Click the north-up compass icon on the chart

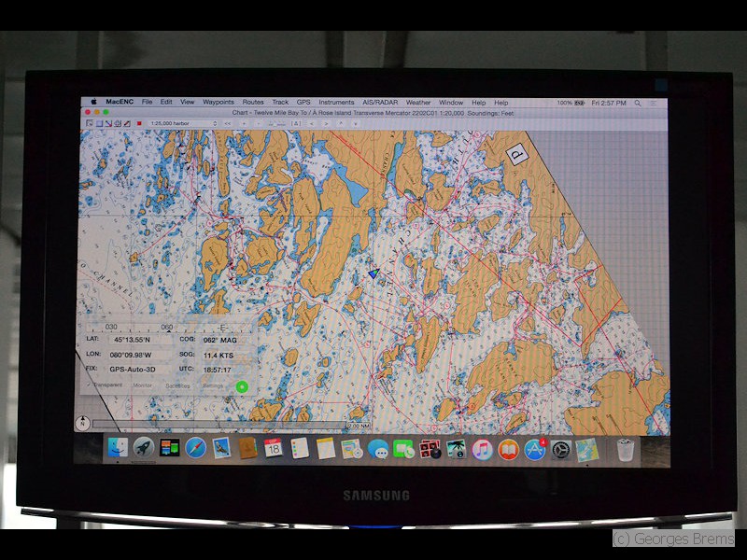[83, 423]
